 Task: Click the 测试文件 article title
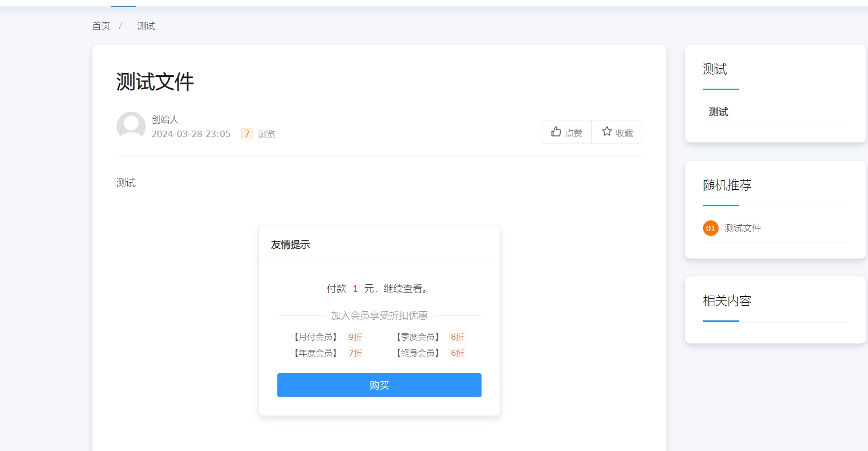point(155,82)
